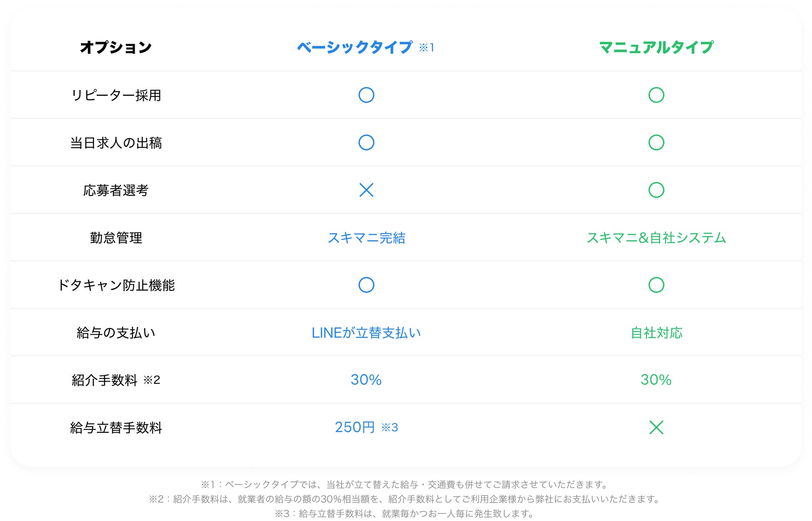Click the blue cross for 応募者選考
This screenshot has height=521, width=812.
pyautogui.click(x=366, y=190)
